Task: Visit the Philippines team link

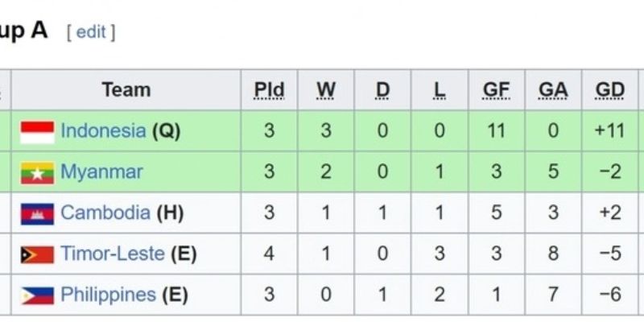Action: (108, 295)
